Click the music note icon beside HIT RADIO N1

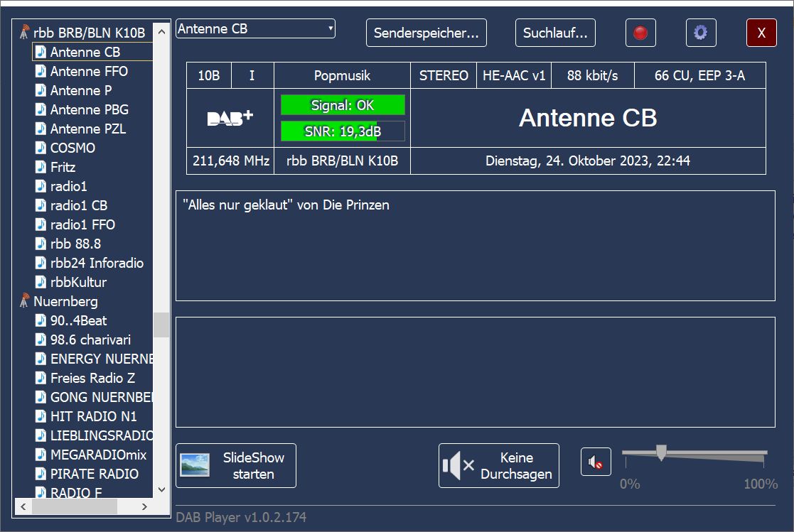[41, 416]
